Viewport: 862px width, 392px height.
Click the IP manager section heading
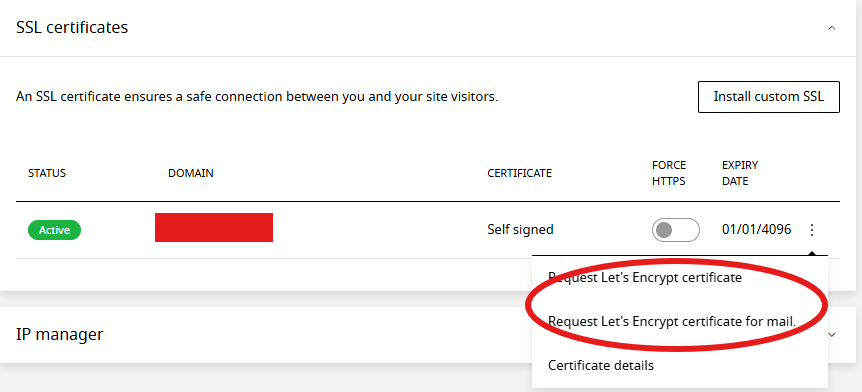pyautogui.click(x=59, y=334)
